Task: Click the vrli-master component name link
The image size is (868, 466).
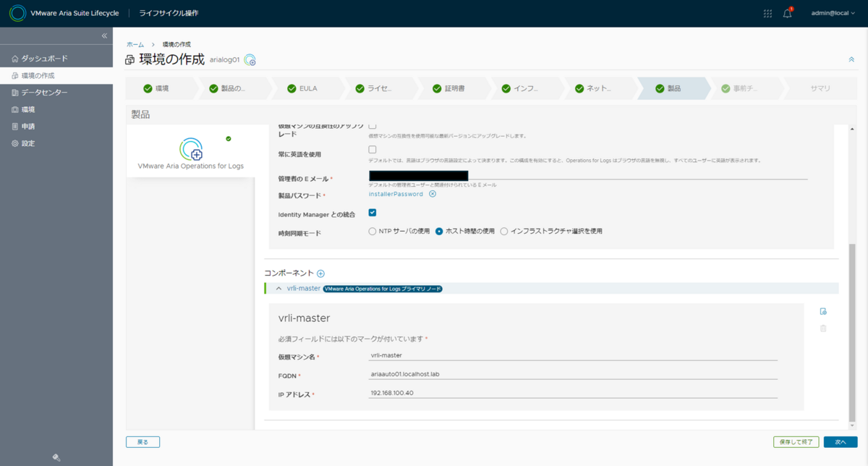Action: pyautogui.click(x=303, y=288)
